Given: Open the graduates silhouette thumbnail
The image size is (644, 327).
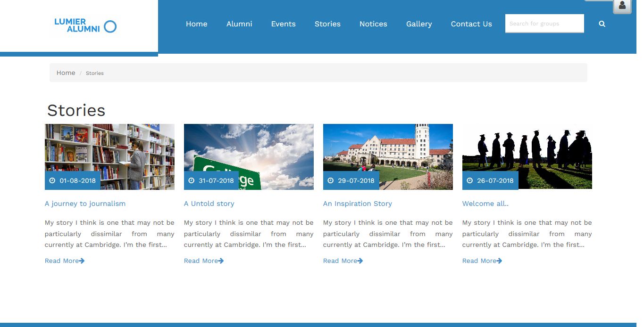Looking at the screenshot, I should [x=527, y=156].
